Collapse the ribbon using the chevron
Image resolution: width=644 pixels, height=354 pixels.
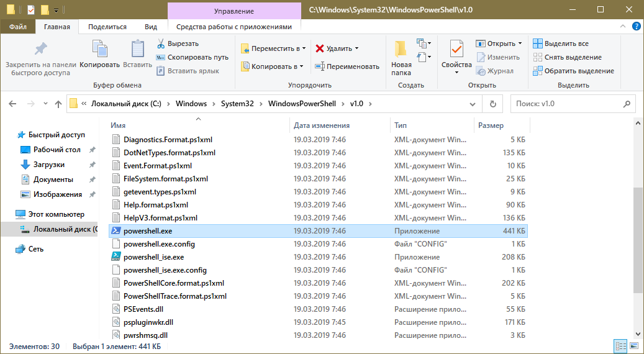624,27
